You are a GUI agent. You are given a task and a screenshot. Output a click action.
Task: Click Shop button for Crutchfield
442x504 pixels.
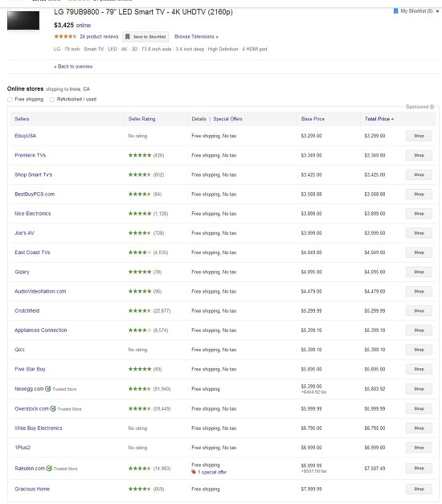click(x=419, y=311)
